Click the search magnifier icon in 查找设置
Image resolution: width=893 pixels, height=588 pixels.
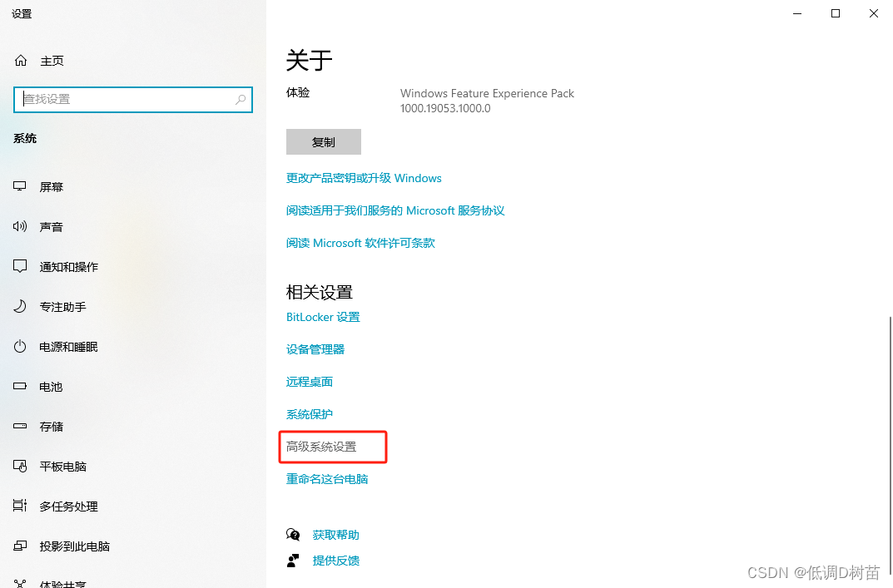click(x=241, y=100)
